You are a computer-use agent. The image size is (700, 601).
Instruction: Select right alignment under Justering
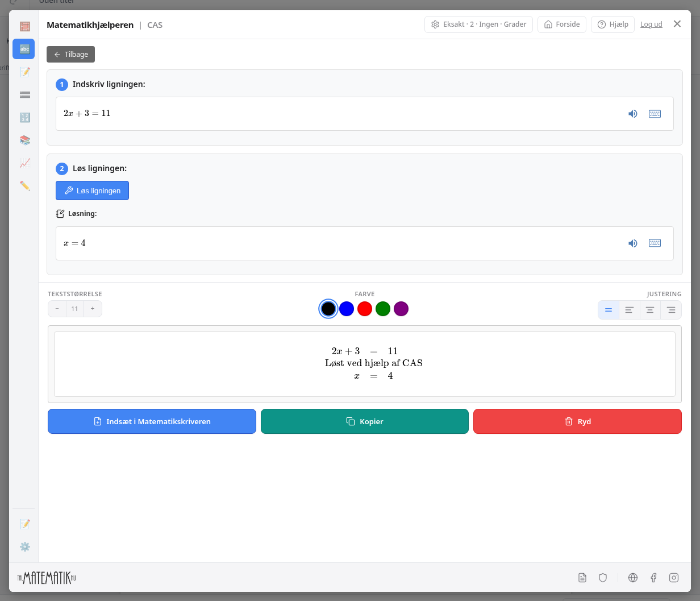pos(671,310)
